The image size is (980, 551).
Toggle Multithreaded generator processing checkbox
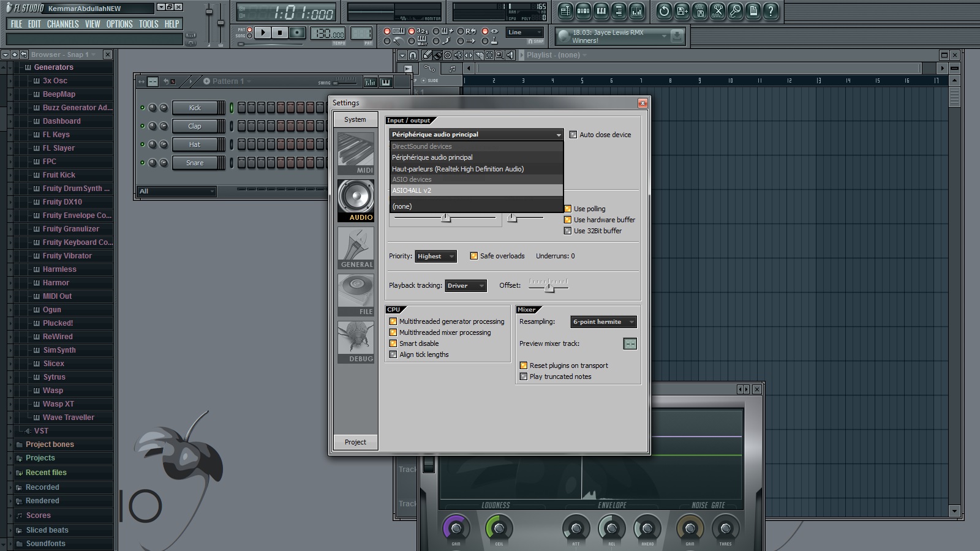click(393, 321)
